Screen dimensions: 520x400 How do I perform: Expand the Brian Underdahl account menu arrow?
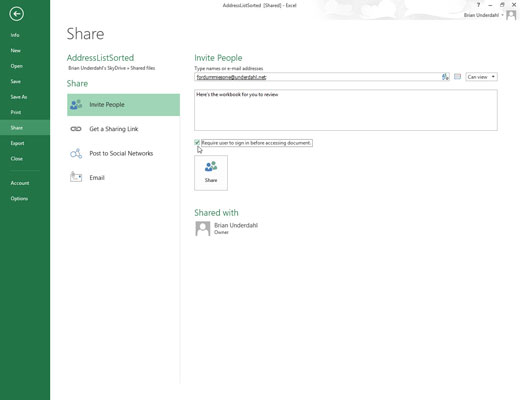502,15
